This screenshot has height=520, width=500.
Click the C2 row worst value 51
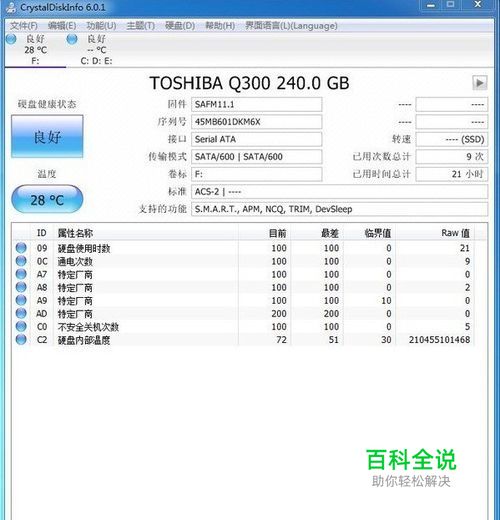click(x=333, y=340)
